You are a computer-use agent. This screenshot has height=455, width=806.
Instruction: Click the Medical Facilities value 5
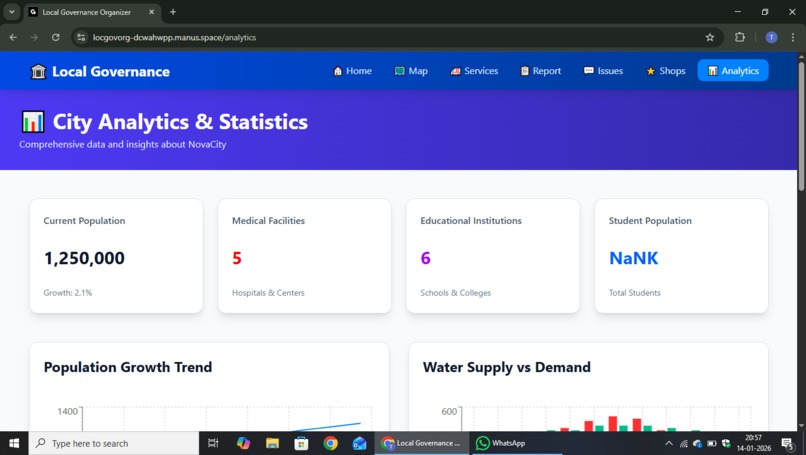pos(236,258)
